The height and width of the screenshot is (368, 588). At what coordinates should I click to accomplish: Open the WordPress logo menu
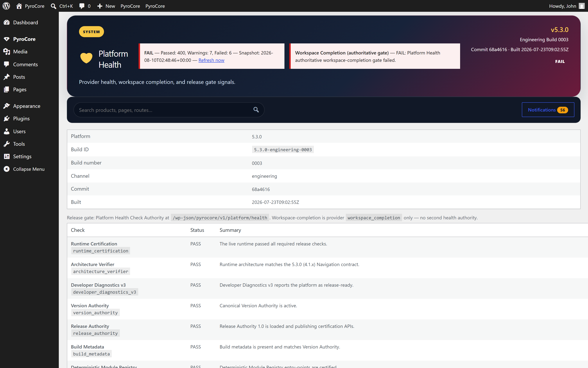6,6
